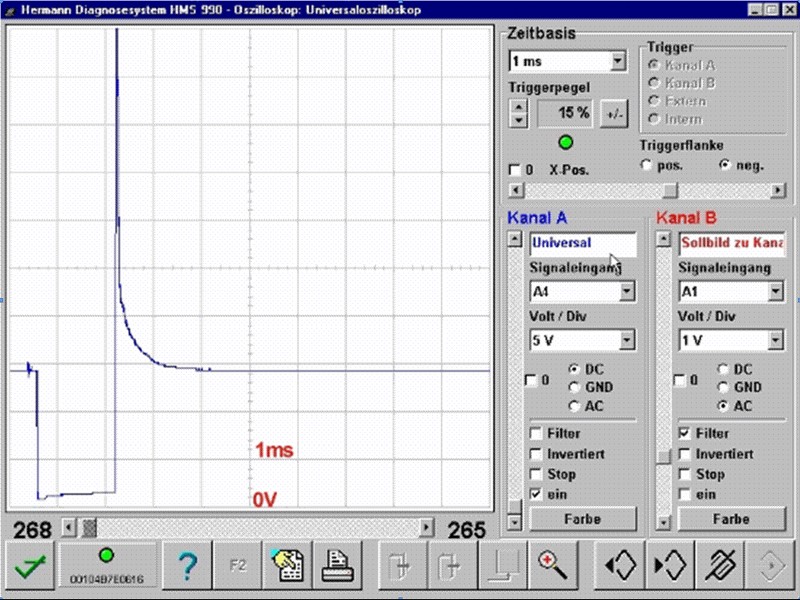
Task: Click the +/- Triggerpegel button
Action: coord(614,113)
